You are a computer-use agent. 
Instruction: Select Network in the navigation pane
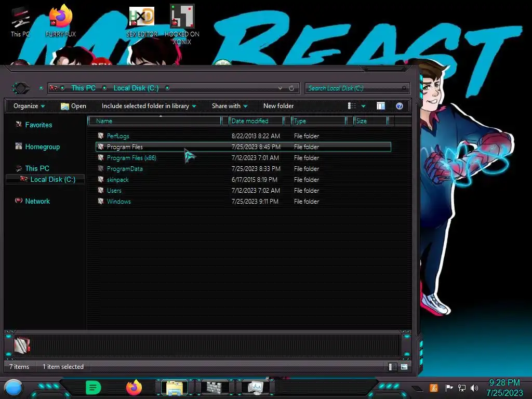[33, 201]
